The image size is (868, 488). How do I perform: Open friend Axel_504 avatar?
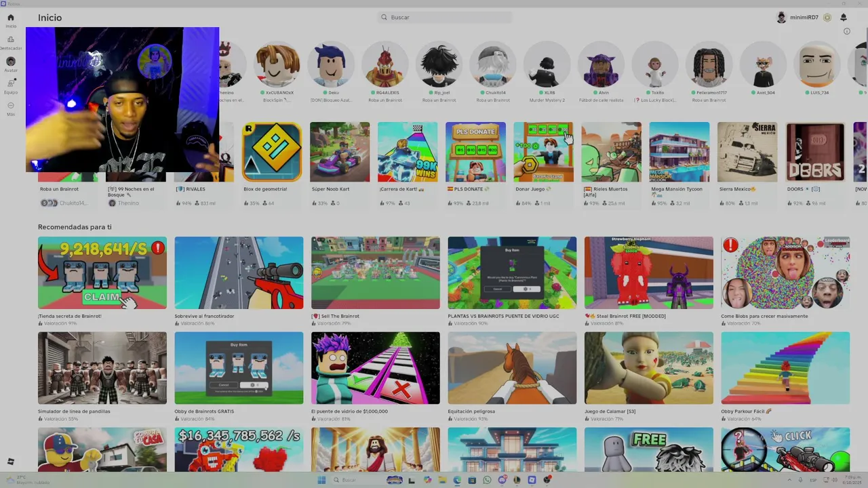point(763,64)
